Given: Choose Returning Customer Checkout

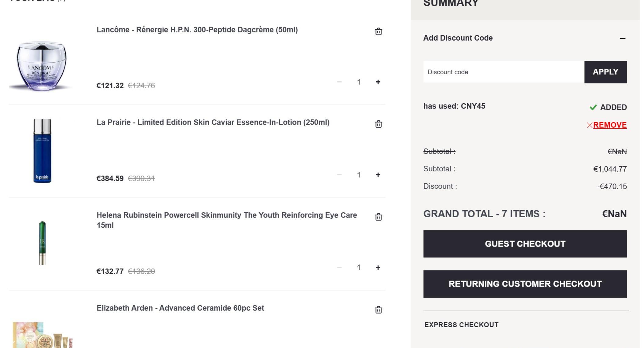Looking at the screenshot, I should pyautogui.click(x=525, y=284).
